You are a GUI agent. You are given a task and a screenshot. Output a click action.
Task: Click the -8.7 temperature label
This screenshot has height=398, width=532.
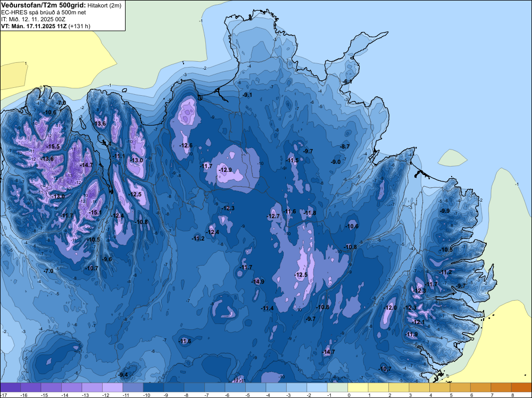pos(344,146)
